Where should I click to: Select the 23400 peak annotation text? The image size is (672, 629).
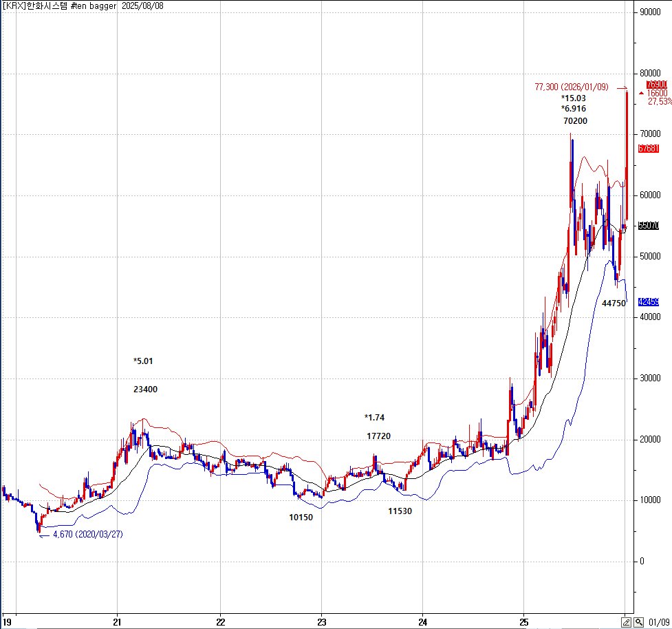point(145,390)
